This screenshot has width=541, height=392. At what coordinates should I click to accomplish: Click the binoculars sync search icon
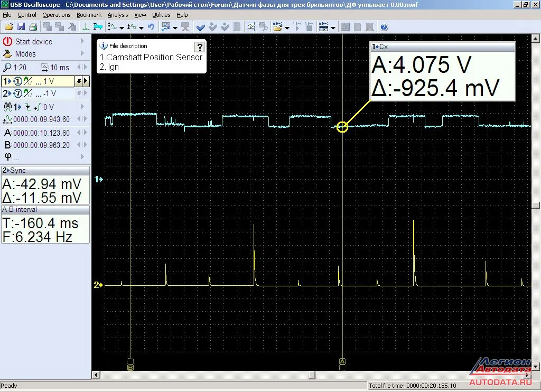[7, 107]
